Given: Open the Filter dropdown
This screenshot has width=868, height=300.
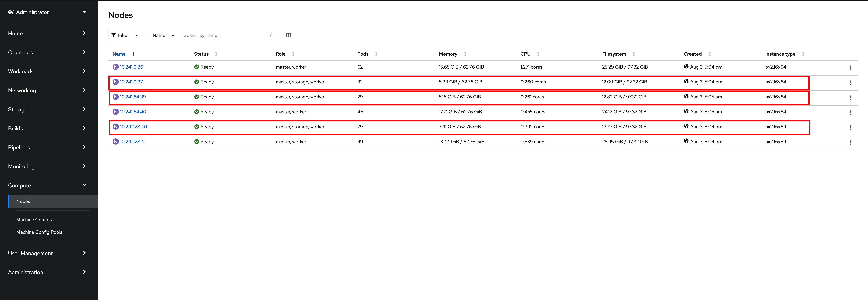Looking at the screenshot, I should tap(126, 35).
